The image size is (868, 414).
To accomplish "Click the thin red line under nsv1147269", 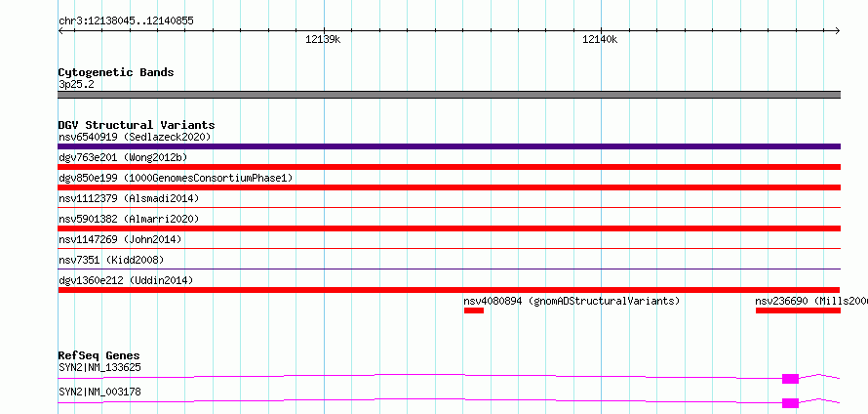I will (449, 249).
